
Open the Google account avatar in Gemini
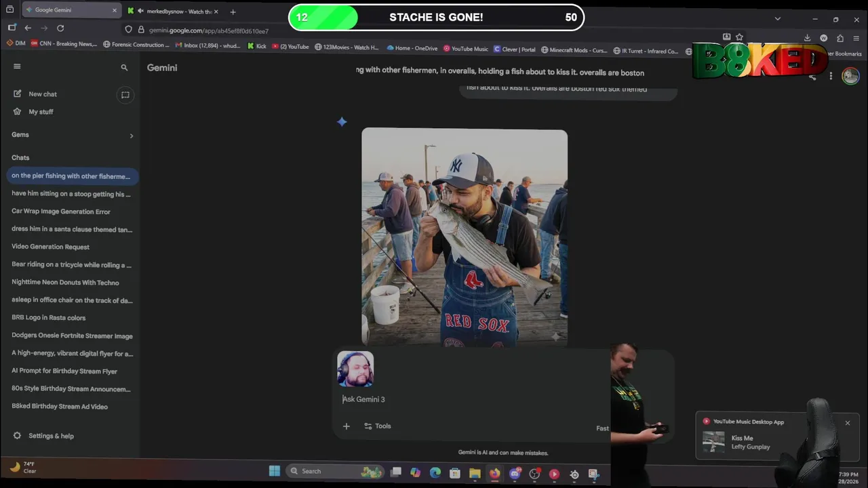(850, 76)
